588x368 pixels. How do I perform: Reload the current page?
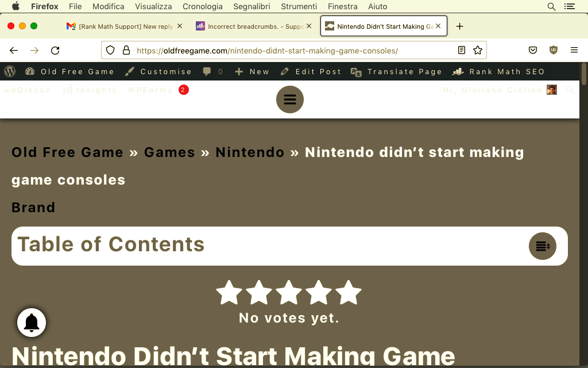point(55,51)
